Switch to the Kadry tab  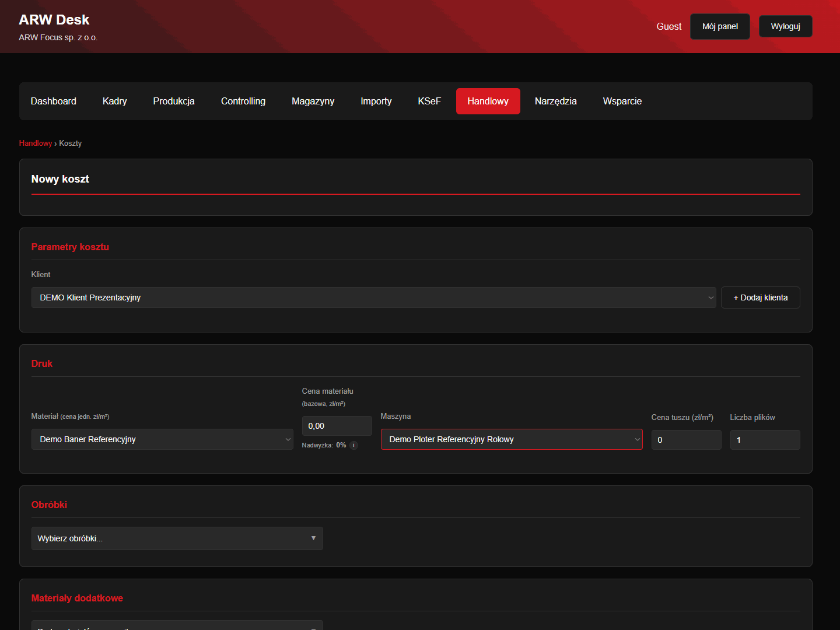tap(115, 101)
